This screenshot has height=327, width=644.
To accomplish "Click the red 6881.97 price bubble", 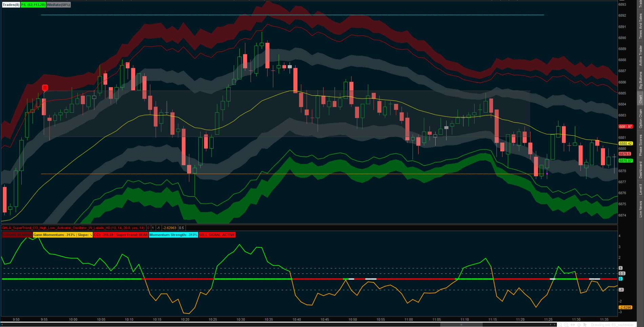I will (x=625, y=127).
